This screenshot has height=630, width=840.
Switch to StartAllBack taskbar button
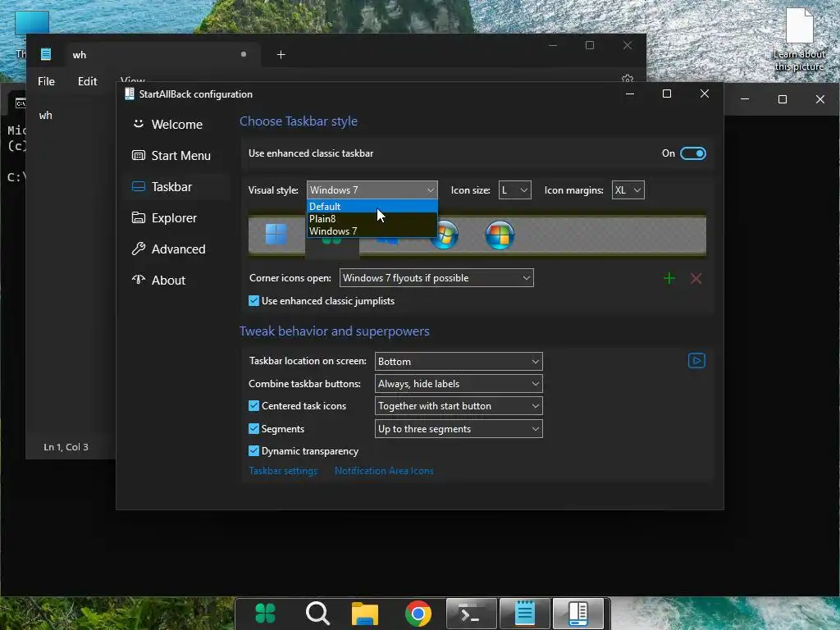click(x=578, y=614)
